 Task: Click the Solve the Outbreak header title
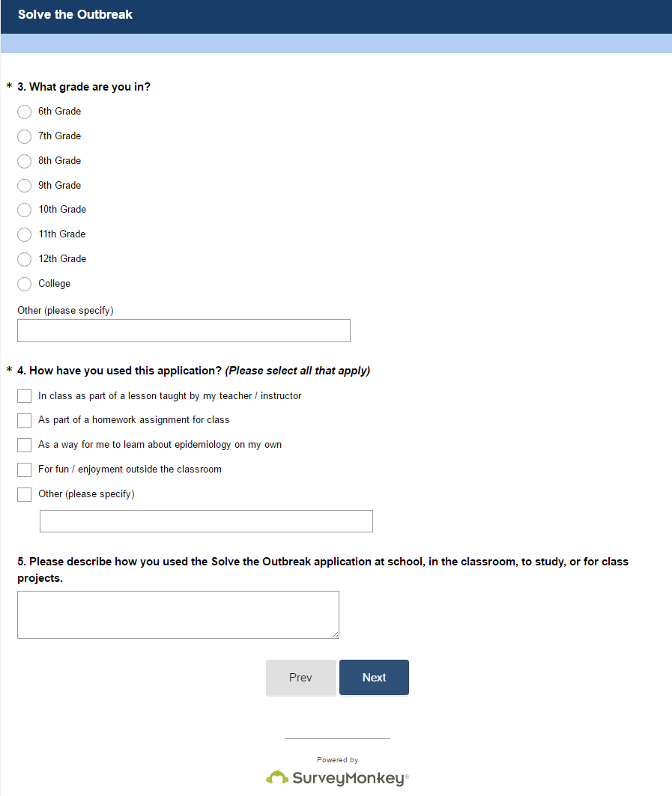75,14
